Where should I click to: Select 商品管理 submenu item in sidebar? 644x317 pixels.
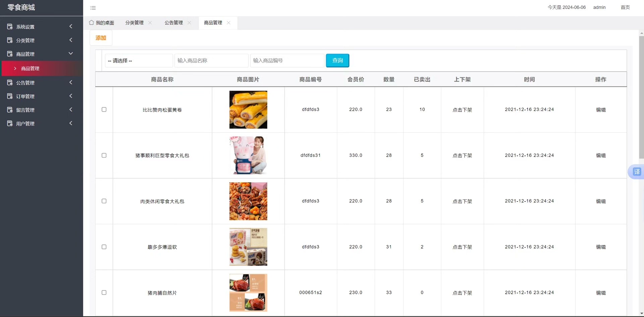pos(30,69)
